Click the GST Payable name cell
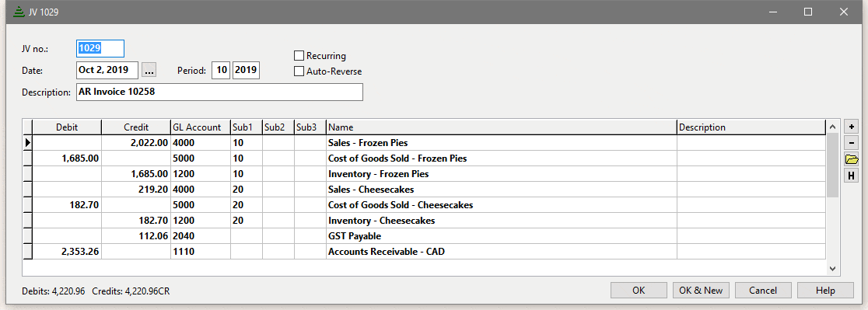The width and height of the screenshot is (868, 310). click(502, 236)
